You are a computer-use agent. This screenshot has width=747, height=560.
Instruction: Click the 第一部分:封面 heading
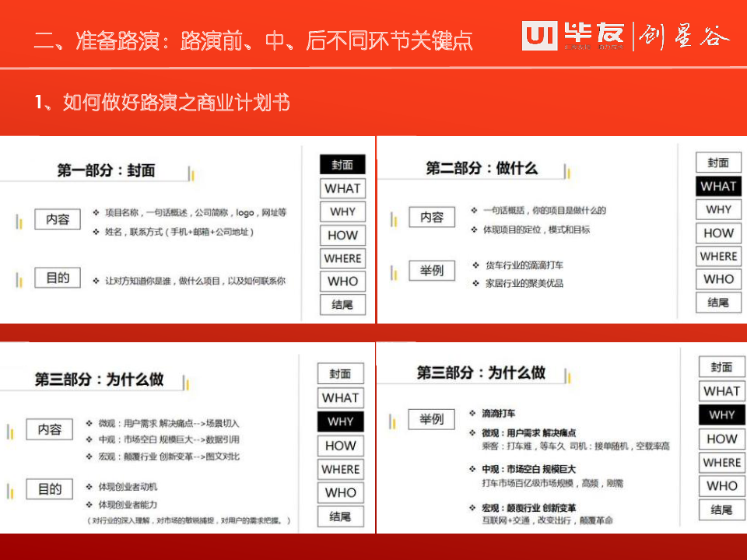(x=107, y=170)
